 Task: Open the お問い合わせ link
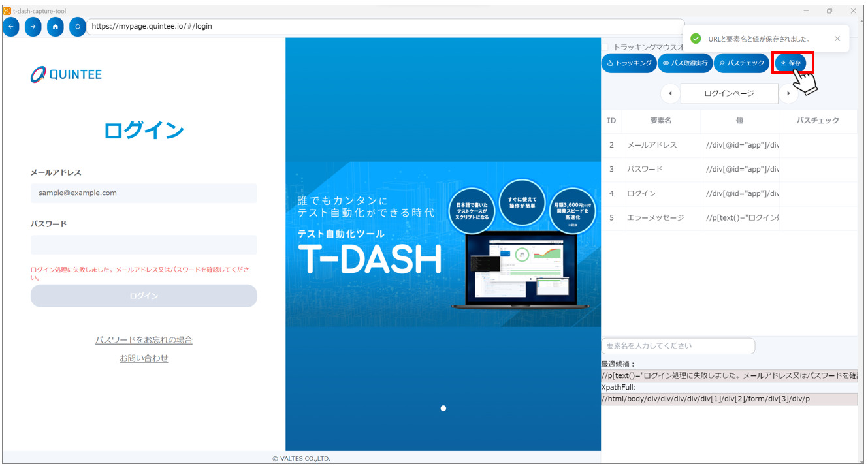[x=144, y=358]
